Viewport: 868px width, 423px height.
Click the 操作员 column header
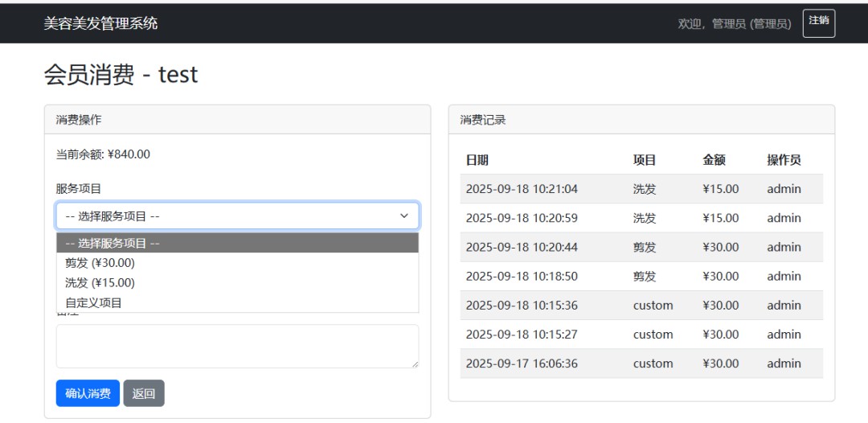(x=784, y=160)
